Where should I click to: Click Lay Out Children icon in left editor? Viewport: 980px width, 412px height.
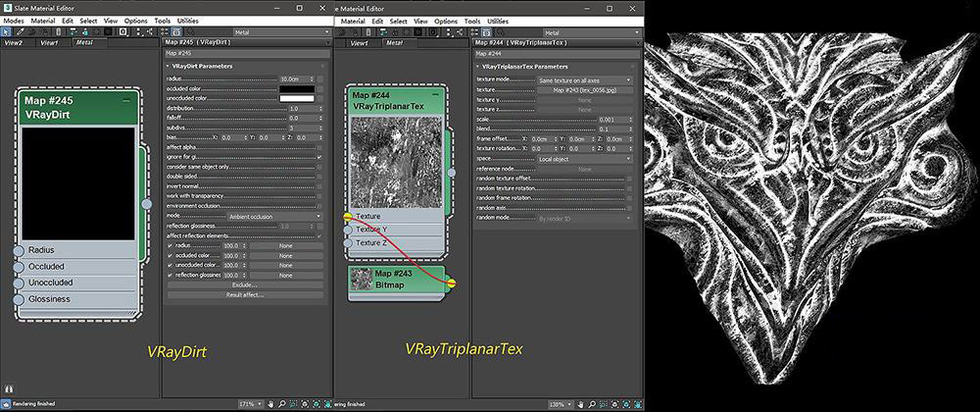[x=150, y=31]
